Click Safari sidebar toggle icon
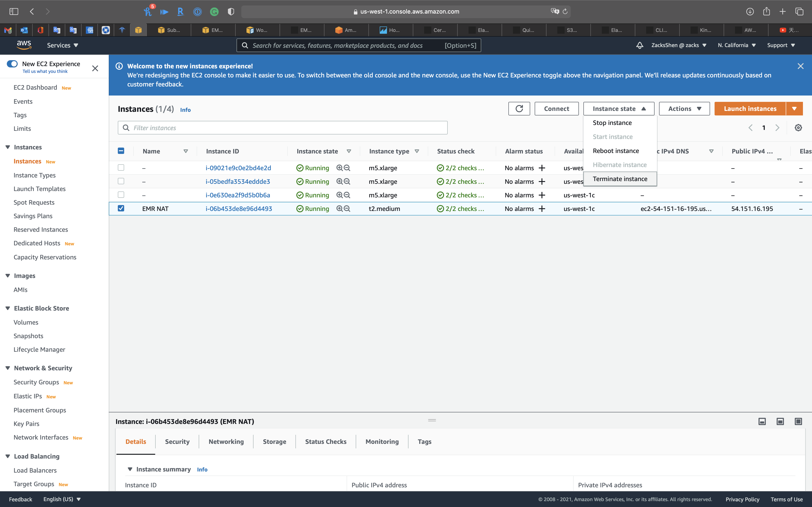The width and height of the screenshot is (812, 507). click(14, 11)
